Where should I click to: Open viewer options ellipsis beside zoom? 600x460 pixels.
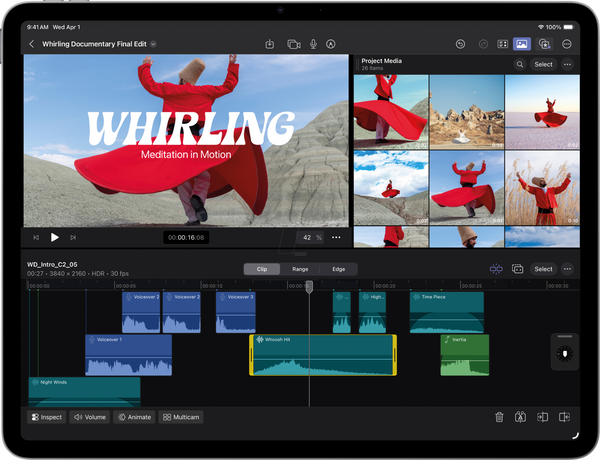336,238
